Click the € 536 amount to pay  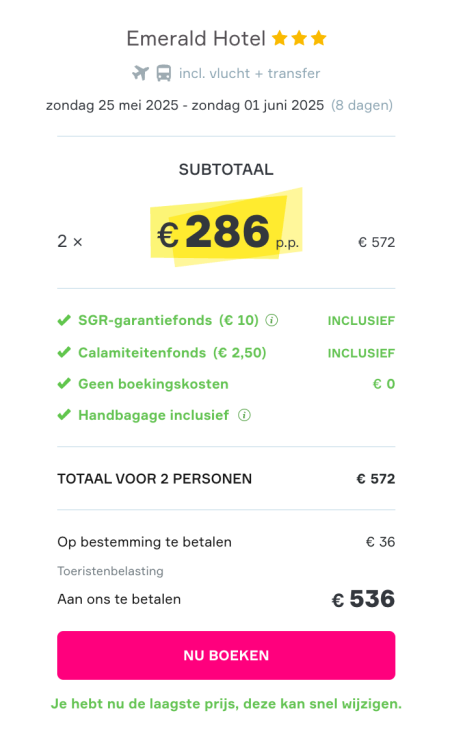(363, 599)
